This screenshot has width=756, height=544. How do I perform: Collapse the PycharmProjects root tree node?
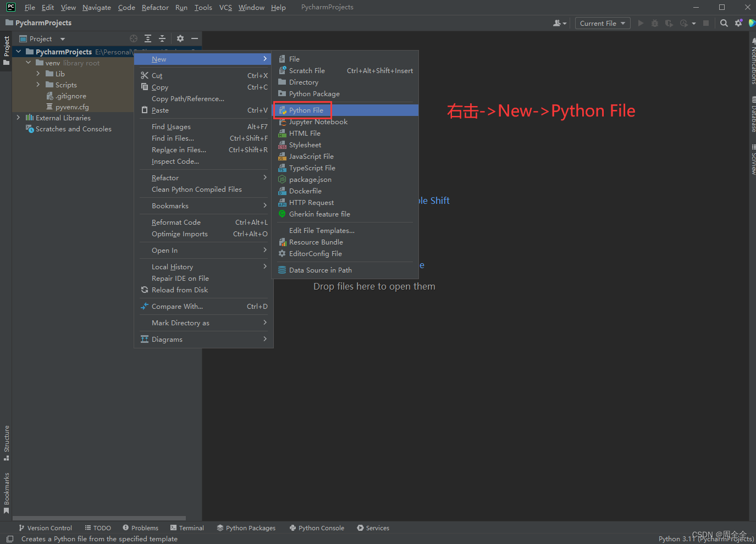click(x=19, y=52)
